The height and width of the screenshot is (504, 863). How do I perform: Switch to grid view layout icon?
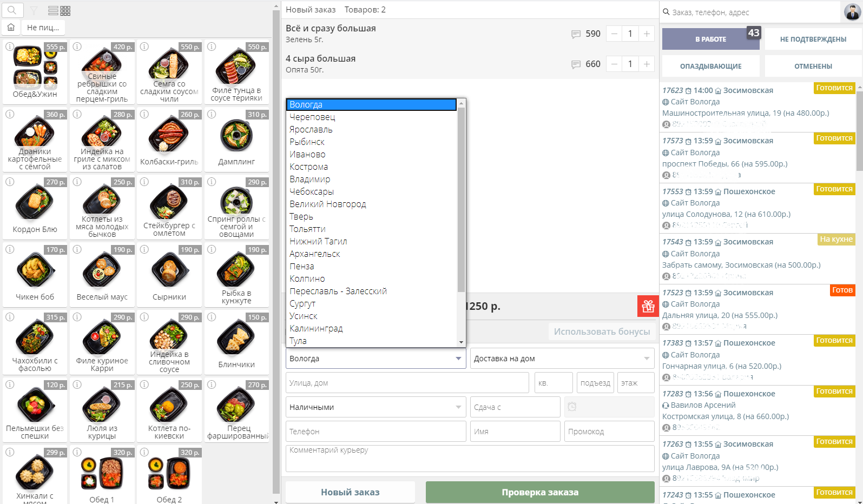point(65,11)
